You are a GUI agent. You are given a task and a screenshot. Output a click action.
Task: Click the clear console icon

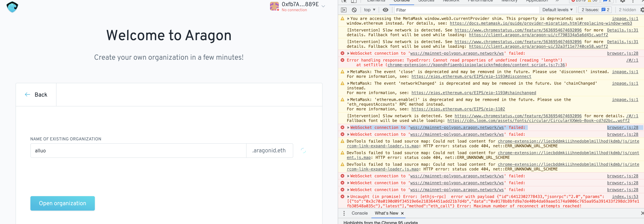(x=354, y=10)
